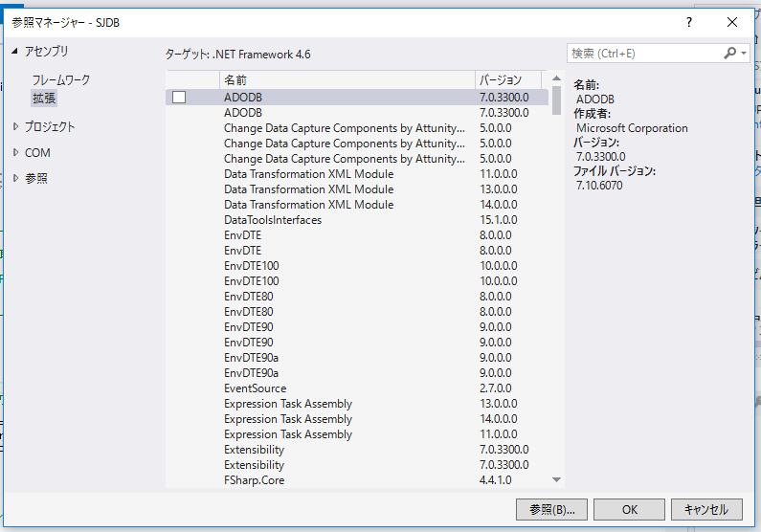Select Expression Task Assembly version 14.0.0.0
Viewport: 761px width, 532px height.
click(x=357, y=419)
